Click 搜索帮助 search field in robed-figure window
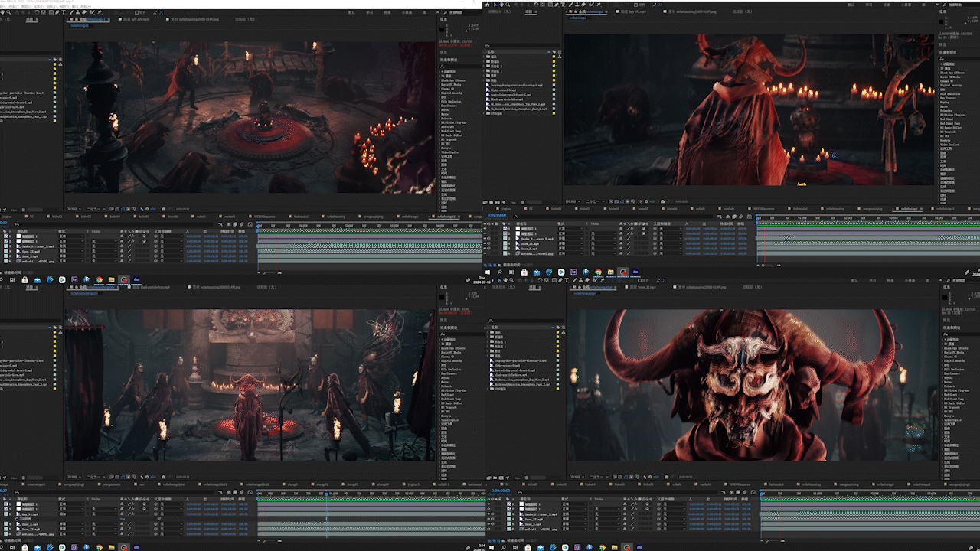980x551 pixels. point(959,5)
